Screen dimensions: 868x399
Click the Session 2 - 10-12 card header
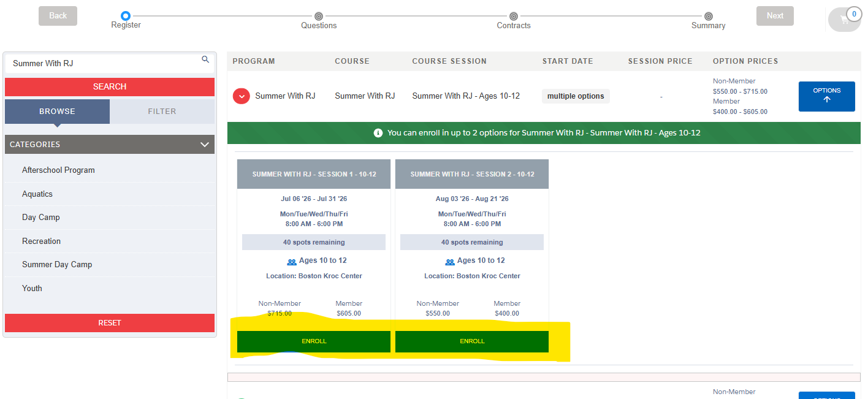[472, 174]
